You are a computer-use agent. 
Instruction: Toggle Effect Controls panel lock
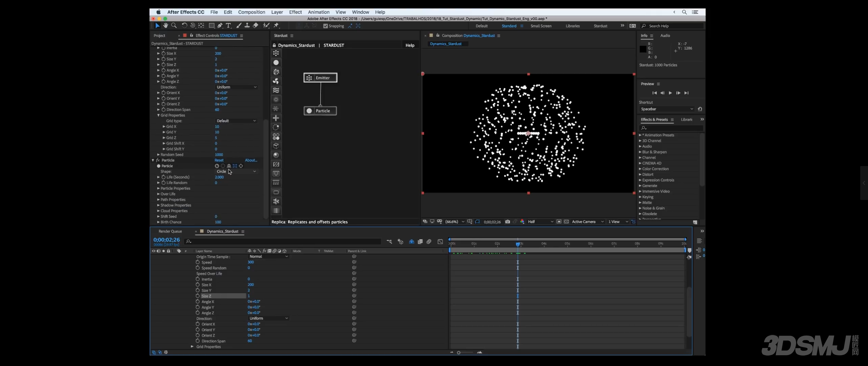click(192, 35)
